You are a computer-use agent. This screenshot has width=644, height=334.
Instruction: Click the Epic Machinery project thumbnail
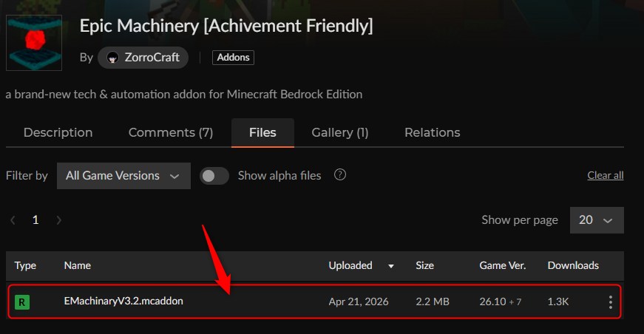(x=35, y=43)
